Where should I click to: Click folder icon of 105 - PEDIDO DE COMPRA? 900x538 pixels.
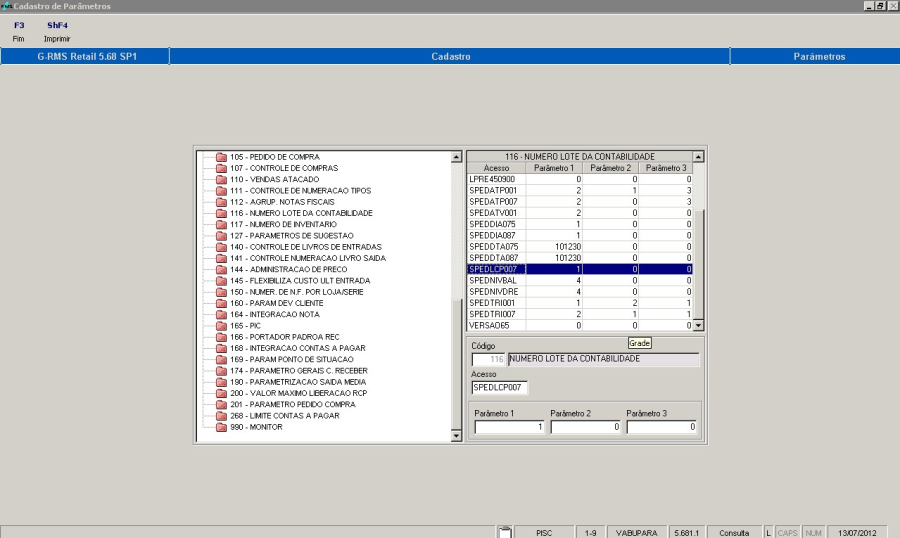coord(222,157)
